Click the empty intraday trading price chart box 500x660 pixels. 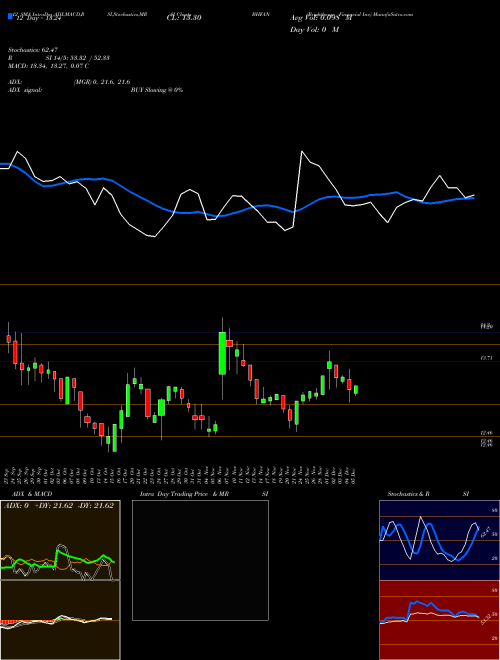tap(200, 560)
